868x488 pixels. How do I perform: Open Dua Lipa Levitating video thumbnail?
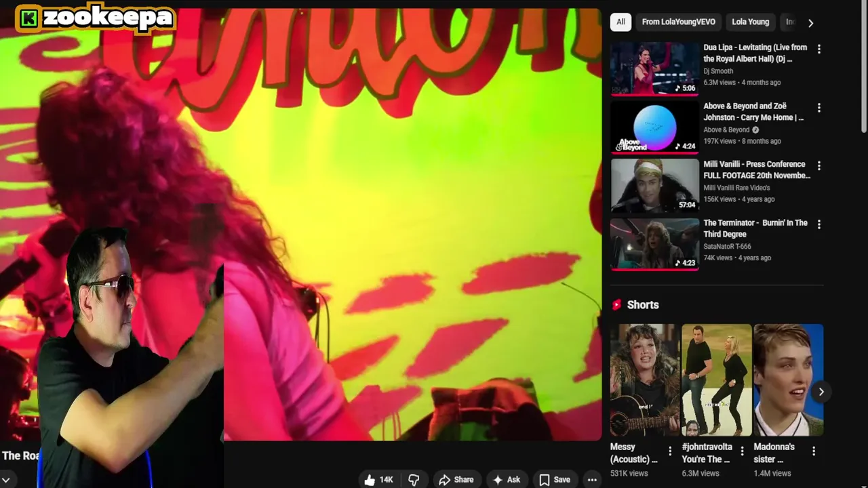click(x=654, y=68)
